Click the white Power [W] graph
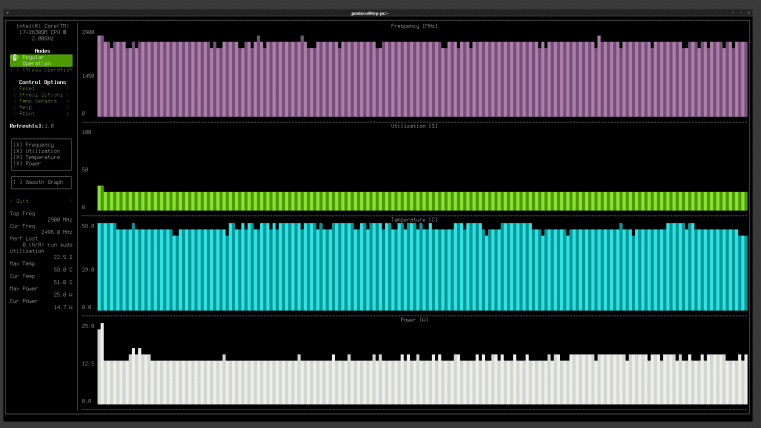The height and width of the screenshot is (428, 761). [x=420, y=380]
